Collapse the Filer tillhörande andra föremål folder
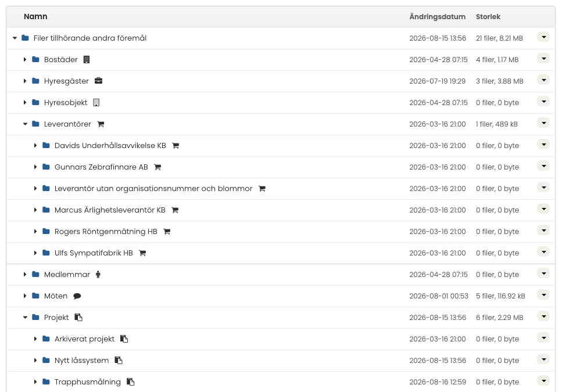The height and width of the screenshot is (392, 562). pos(15,38)
